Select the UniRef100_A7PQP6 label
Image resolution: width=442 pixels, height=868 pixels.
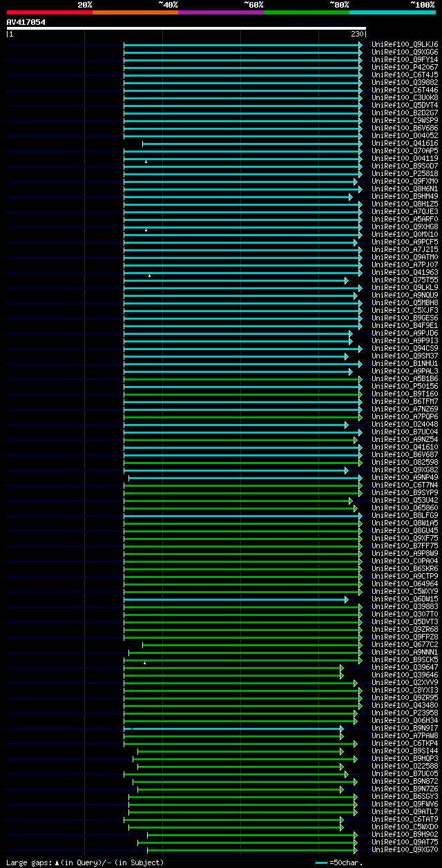click(x=405, y=417)
